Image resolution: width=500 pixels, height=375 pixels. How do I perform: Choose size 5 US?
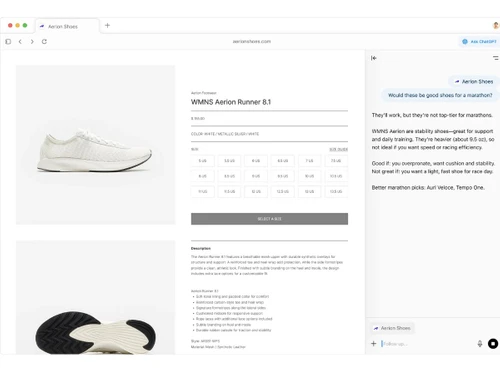click(x=203, y=161)
